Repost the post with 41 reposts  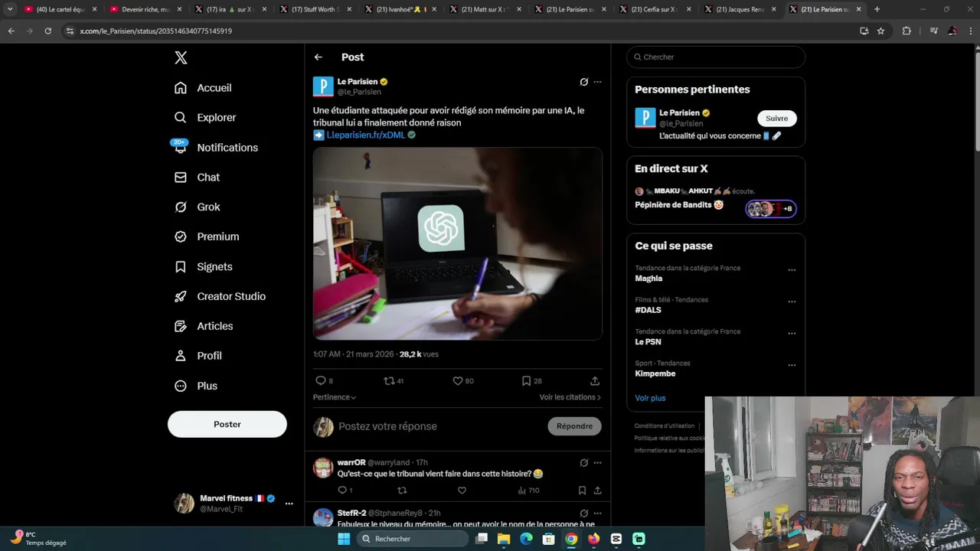[x=394, y=381]
